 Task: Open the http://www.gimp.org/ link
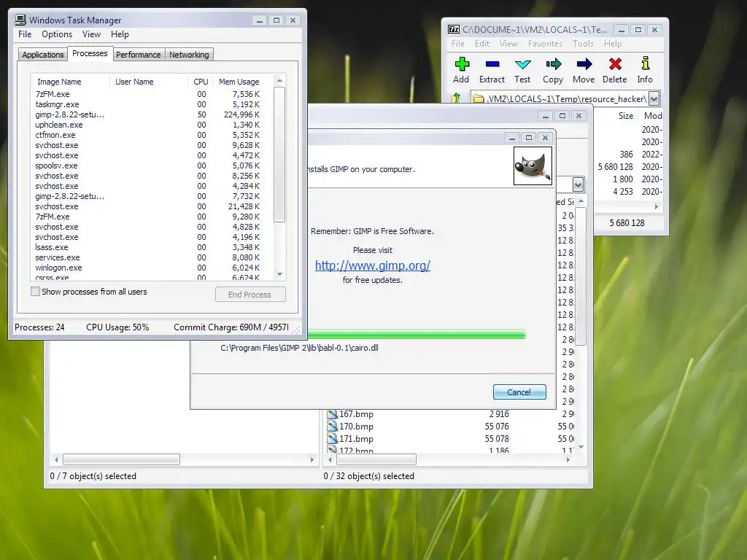[x=373, y=265]
